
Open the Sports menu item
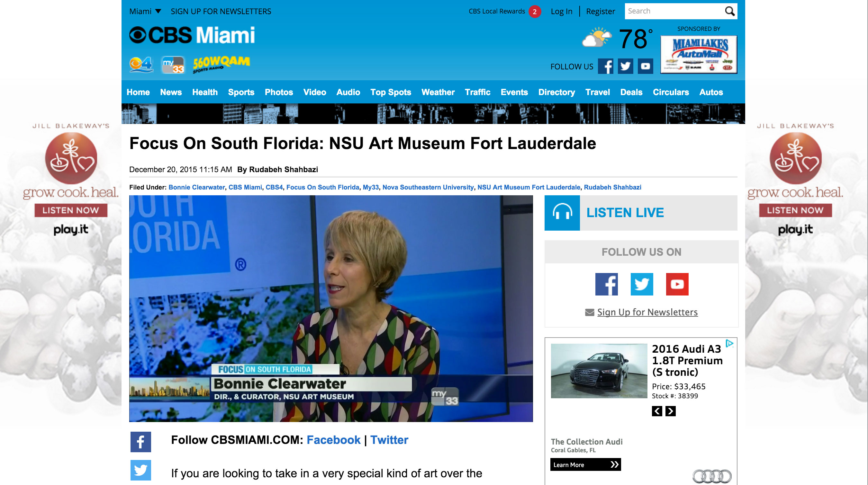point(241,92)
